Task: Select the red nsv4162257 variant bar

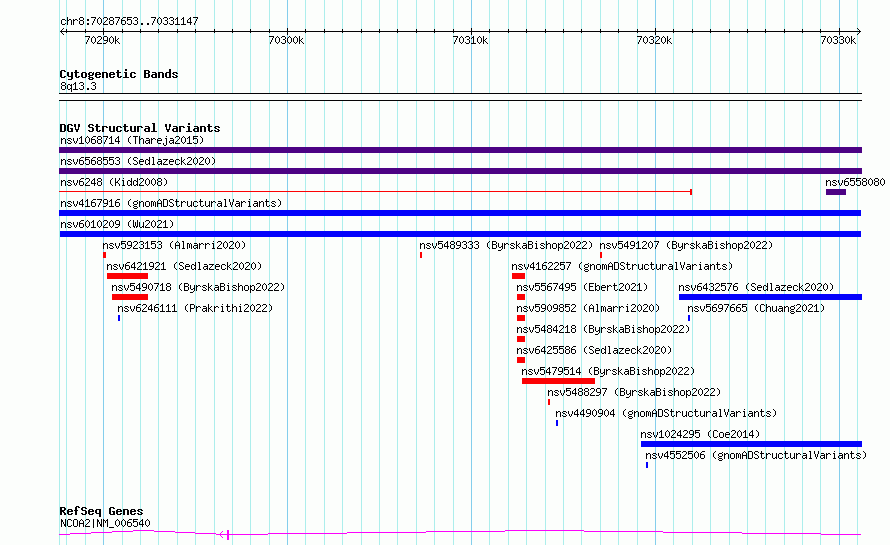Action: pyautogui.click(x=518, y=276)
